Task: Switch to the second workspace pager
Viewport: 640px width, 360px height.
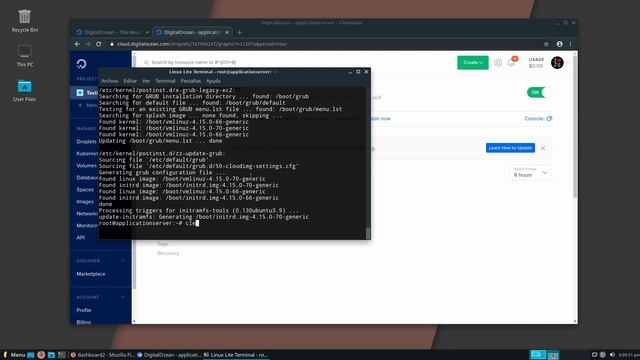Action: click(553, 355)
